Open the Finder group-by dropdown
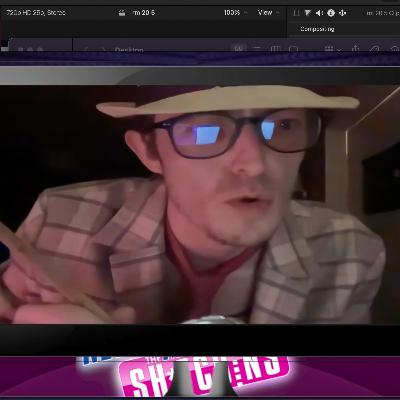The height and width of the screenshot is (400, 400). 332,49
